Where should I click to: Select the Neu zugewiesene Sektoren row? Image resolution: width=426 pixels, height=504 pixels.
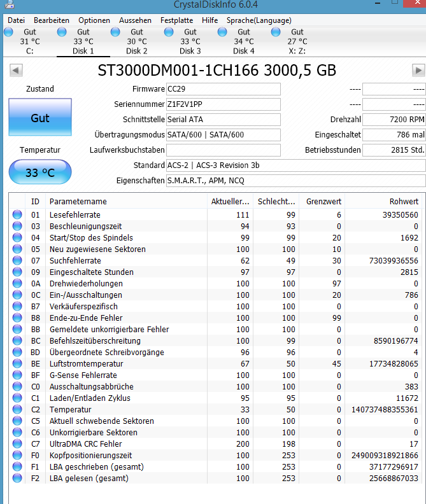click(x=215, y=249)
